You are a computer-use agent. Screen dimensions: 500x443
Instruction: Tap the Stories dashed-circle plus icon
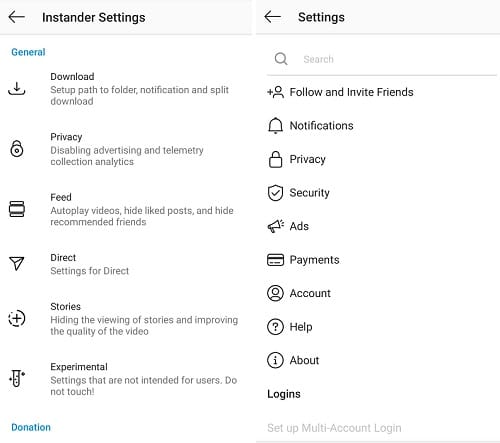(x=17, y=318)
